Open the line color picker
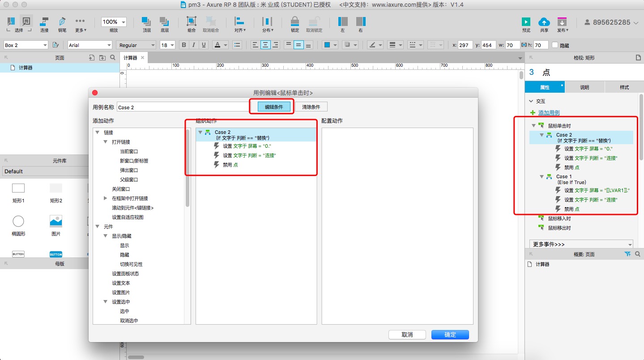Screen dimensions: 644x360 pos(375,45)
